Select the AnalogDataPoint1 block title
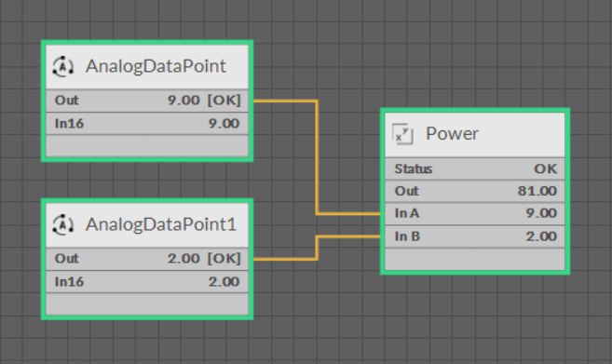The image size is (612, 364). tap(161, 224)
